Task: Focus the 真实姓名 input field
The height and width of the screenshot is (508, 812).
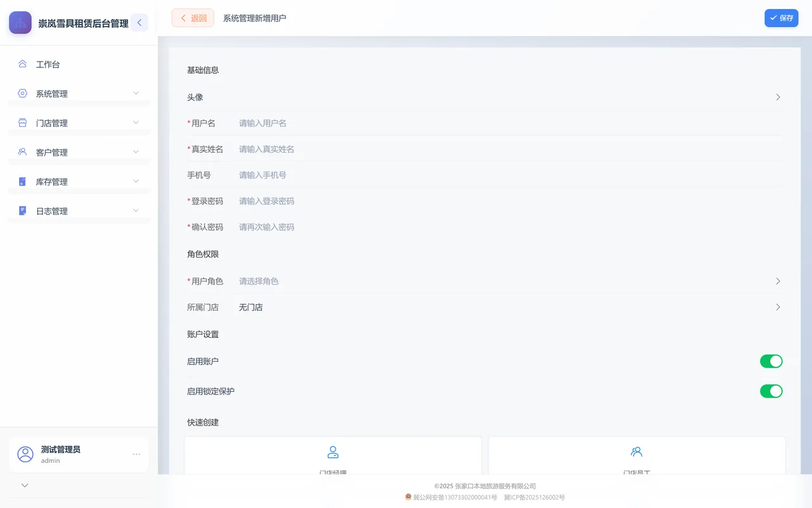Action: coord(509,149)
